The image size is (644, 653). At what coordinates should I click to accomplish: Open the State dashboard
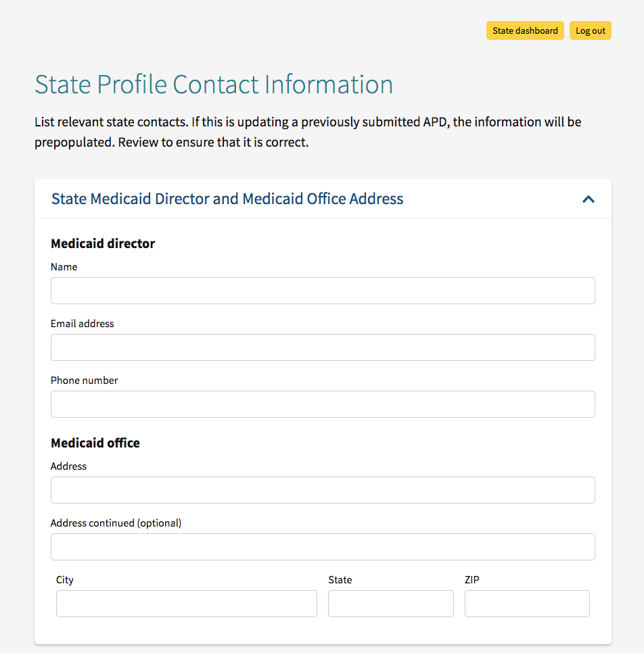coord(525,30)
